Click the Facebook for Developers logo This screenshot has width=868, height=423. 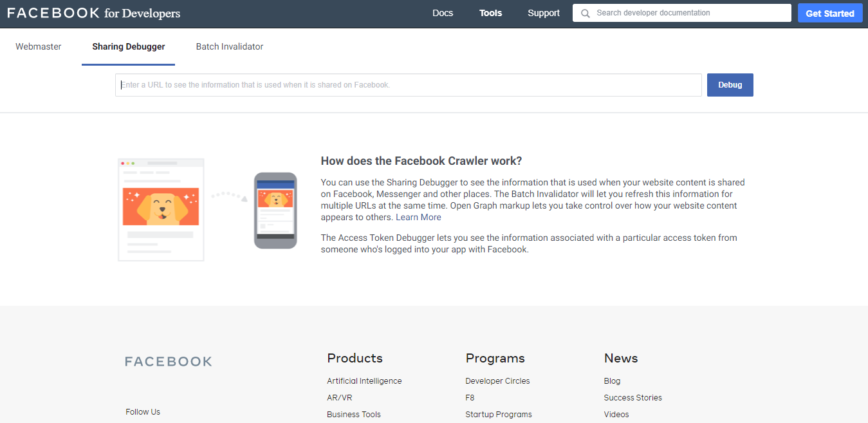(93, 12)
